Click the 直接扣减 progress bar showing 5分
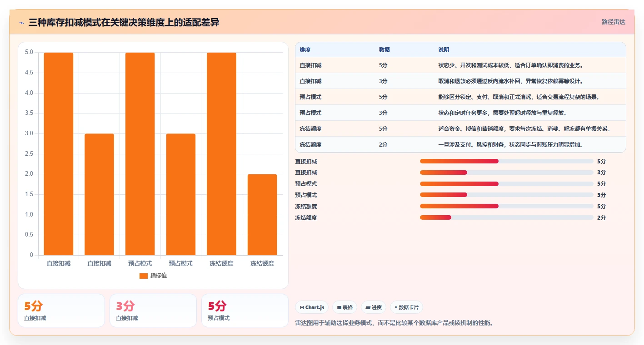644x345 pixels. pyautogui.click(x=507, y=161)
